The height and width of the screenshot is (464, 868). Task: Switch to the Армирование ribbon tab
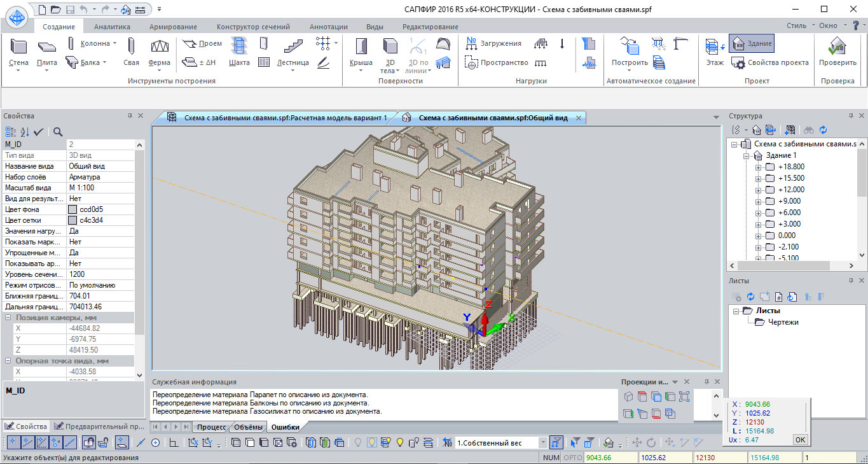point(173,27)
